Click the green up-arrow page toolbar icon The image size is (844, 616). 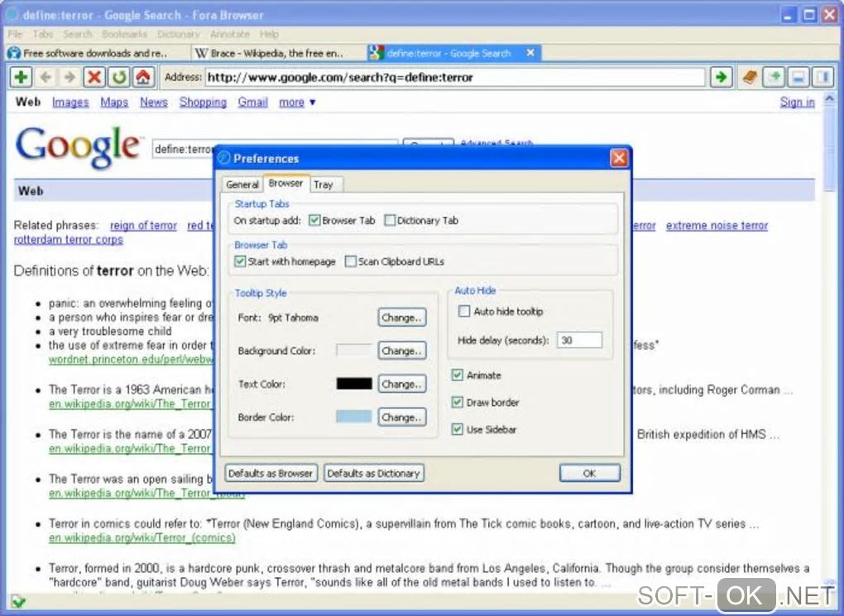coord(774,78)
